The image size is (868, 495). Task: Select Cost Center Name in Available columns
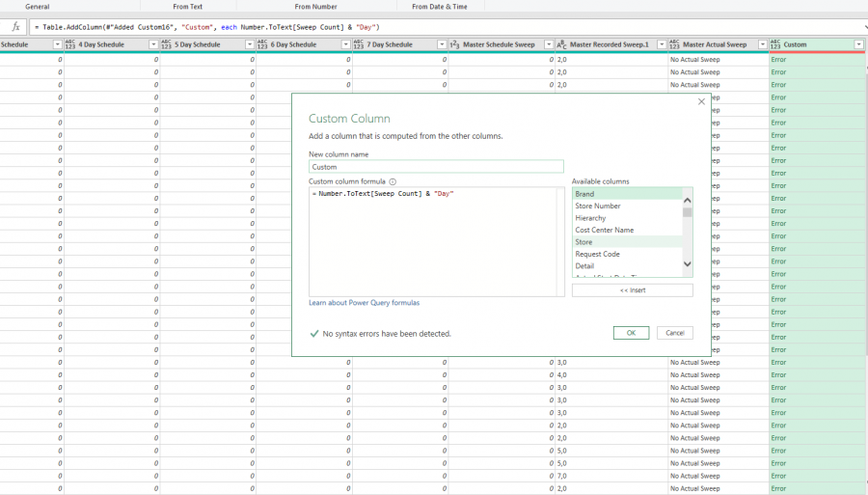point(627,230)
